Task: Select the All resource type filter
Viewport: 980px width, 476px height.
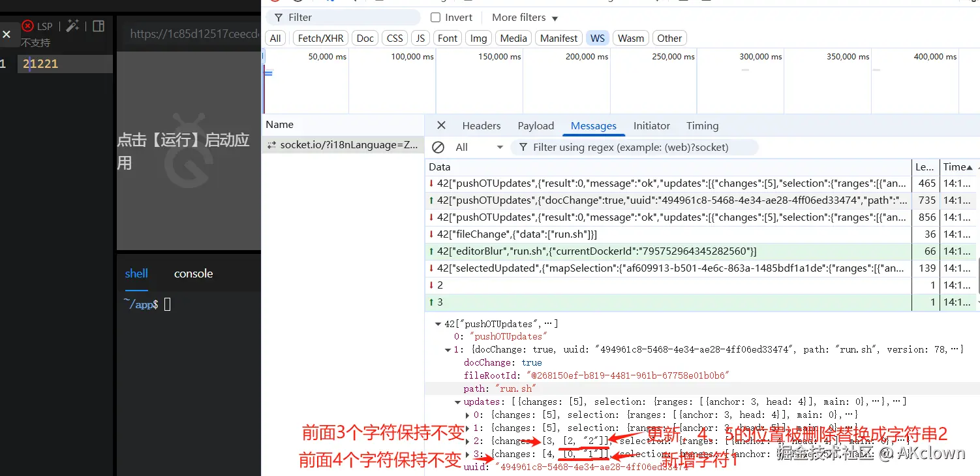Action: point(275,39)
